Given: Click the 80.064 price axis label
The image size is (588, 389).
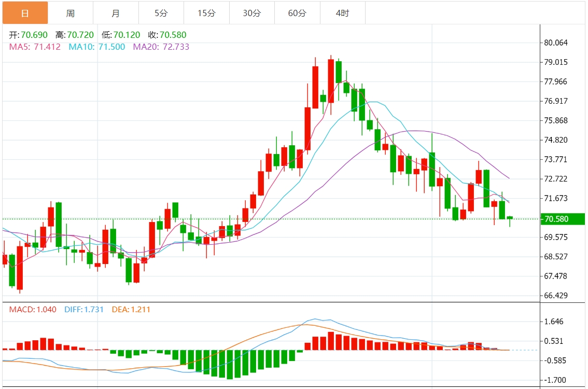Looking at the screenshot, I should (x=556, y=43).
